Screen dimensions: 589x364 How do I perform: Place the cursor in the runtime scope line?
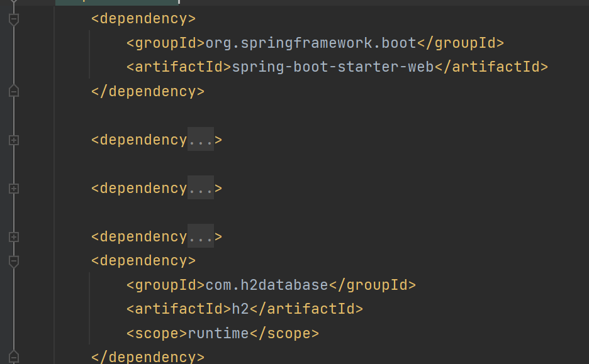point(223,334)
